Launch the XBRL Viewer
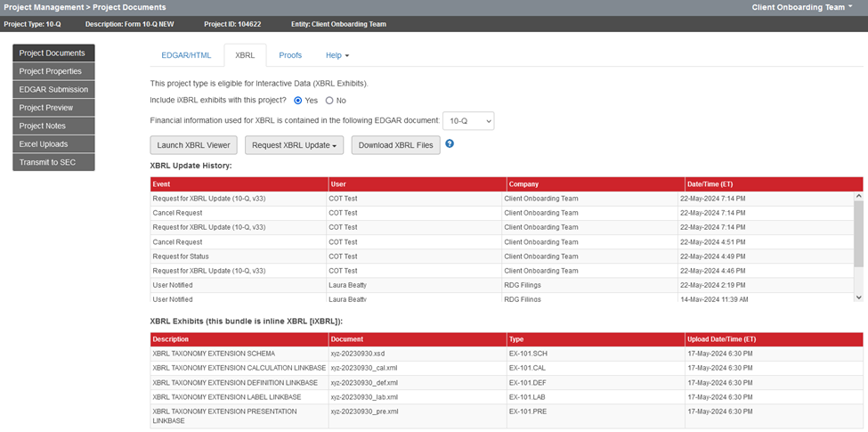The height and width of the screenshot is (432, 868). [x=193, y=145]
